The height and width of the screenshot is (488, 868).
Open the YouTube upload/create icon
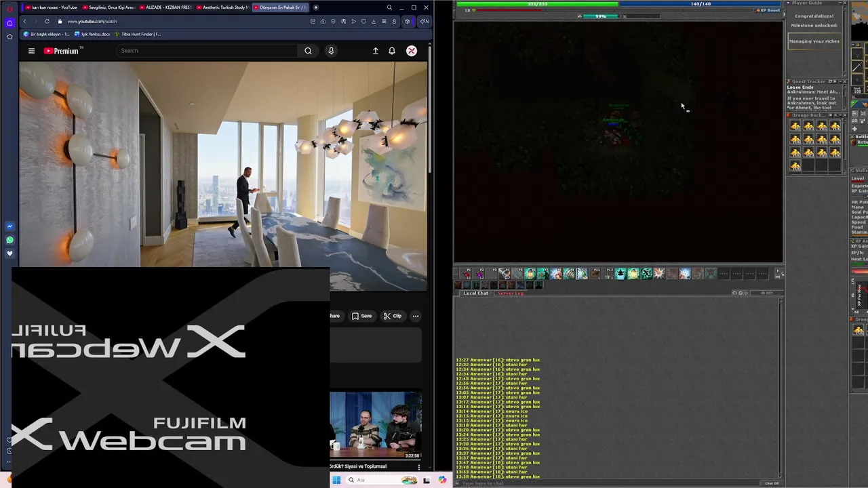[375, 51]
